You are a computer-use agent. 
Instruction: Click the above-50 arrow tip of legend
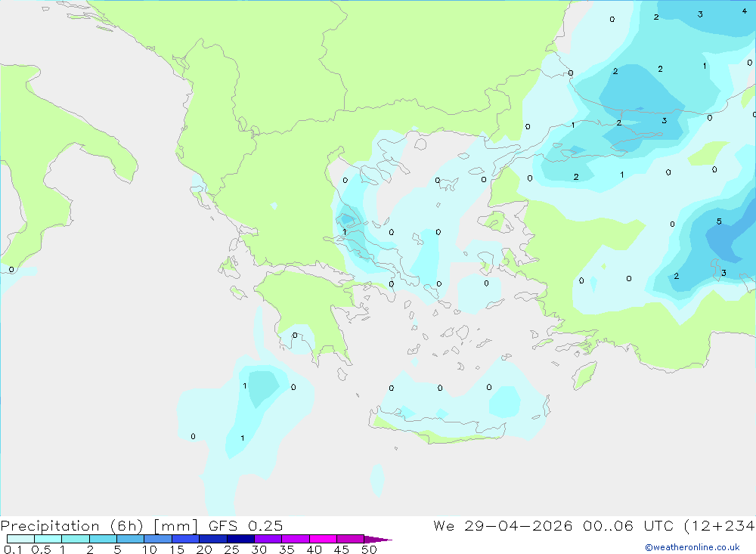378,539
